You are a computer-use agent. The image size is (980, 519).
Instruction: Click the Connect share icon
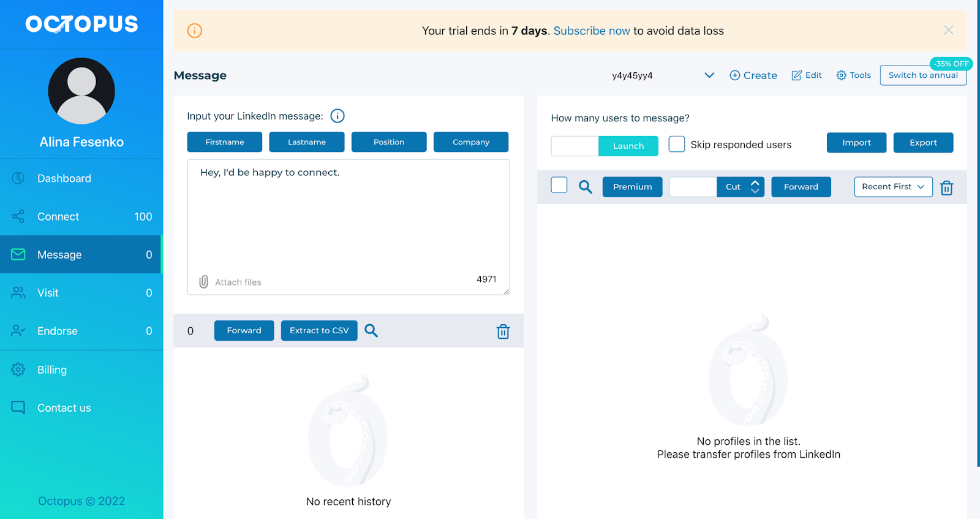coord(18,216)
